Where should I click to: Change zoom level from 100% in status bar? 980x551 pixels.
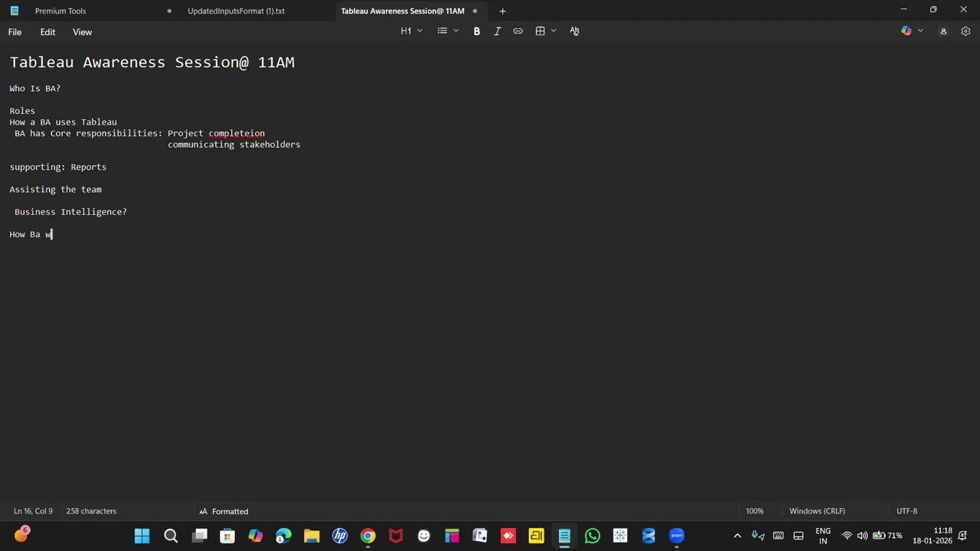pyautogui.click(x=755, y=511)
